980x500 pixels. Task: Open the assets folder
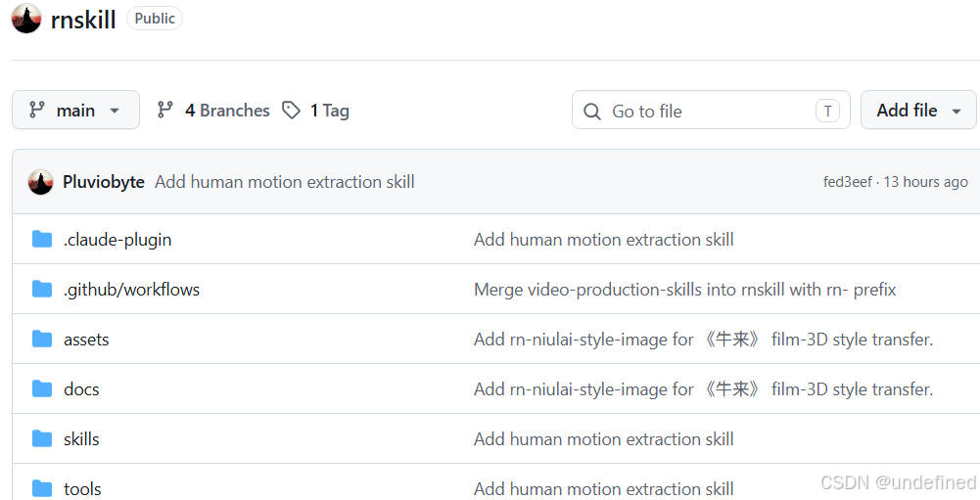coord(86,340)
